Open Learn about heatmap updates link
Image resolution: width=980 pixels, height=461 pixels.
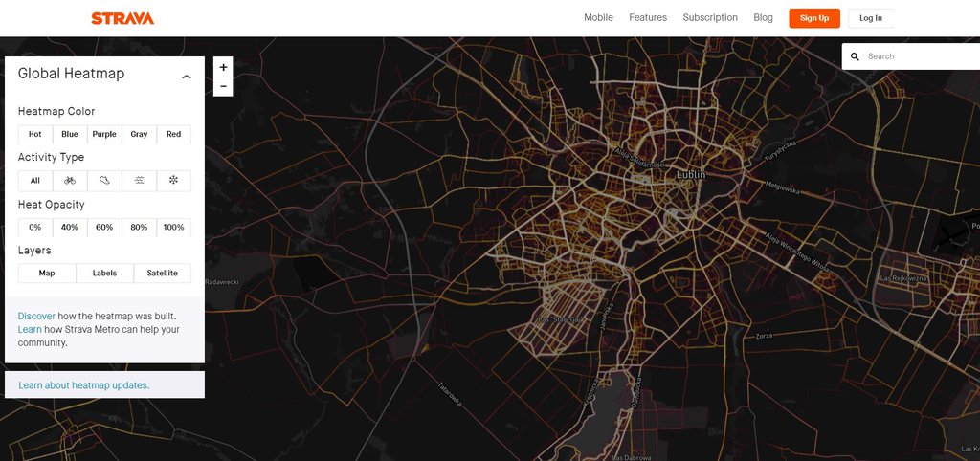click(x=84, y=385)
